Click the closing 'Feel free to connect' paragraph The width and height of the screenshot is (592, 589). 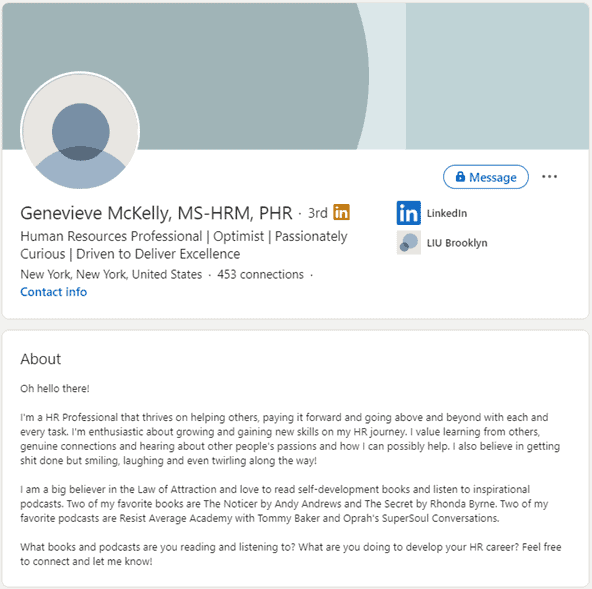291,554
